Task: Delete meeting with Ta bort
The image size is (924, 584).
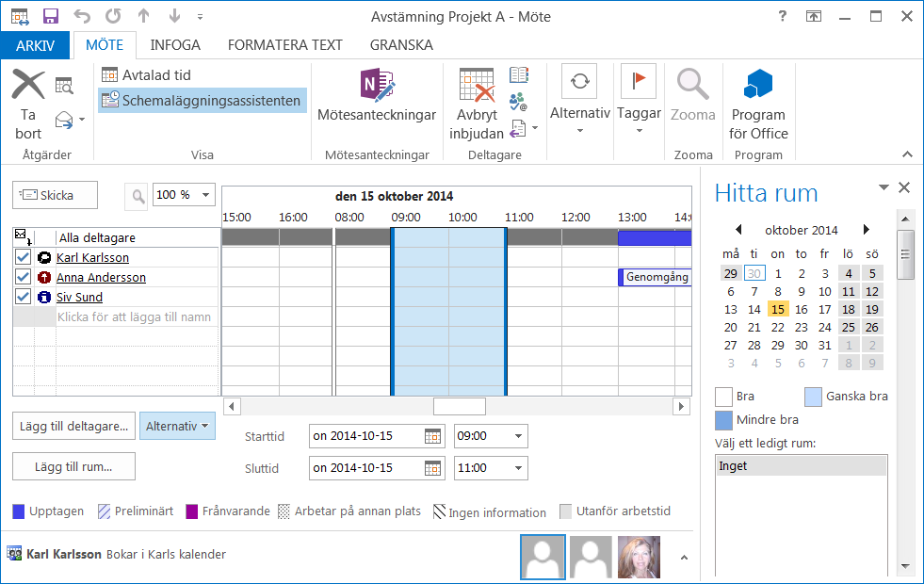Action: [x=28, y=105]
